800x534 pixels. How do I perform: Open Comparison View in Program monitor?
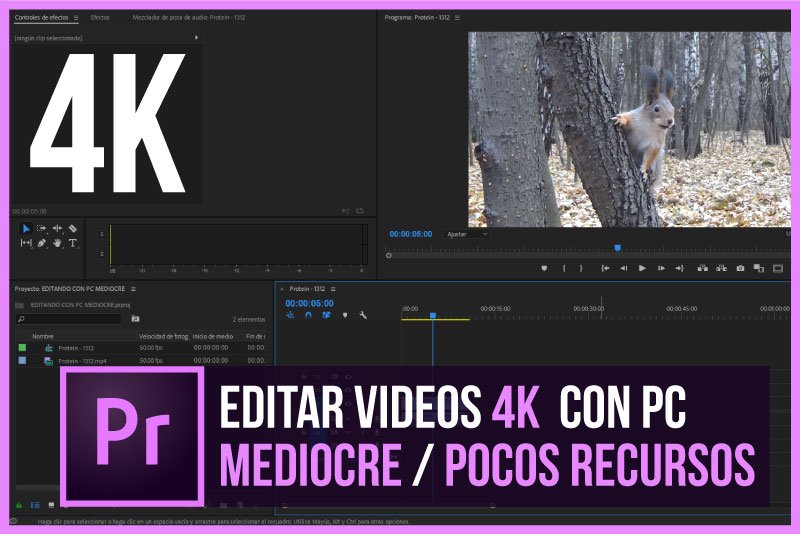(759, 268)
